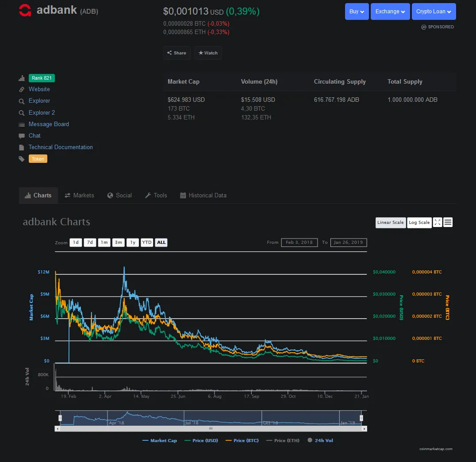Screen dimensions: 476x462
Task: Open the Crypto Loan dropdown
Action: (x=434, y=12)
